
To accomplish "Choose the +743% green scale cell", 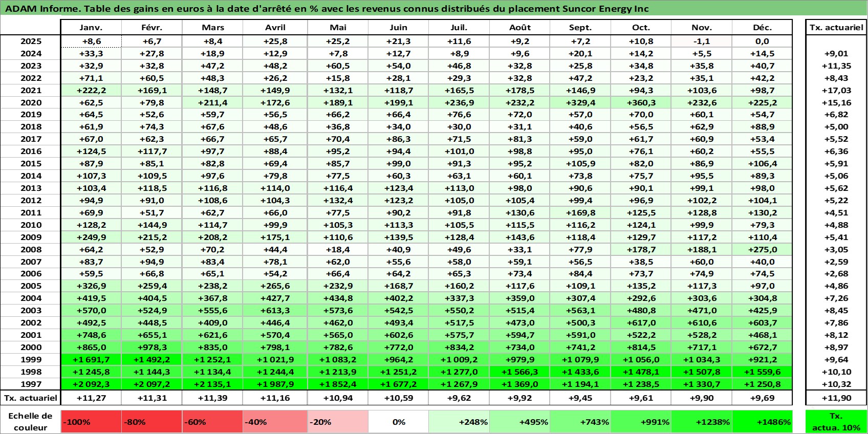I will tap(580, 422).
